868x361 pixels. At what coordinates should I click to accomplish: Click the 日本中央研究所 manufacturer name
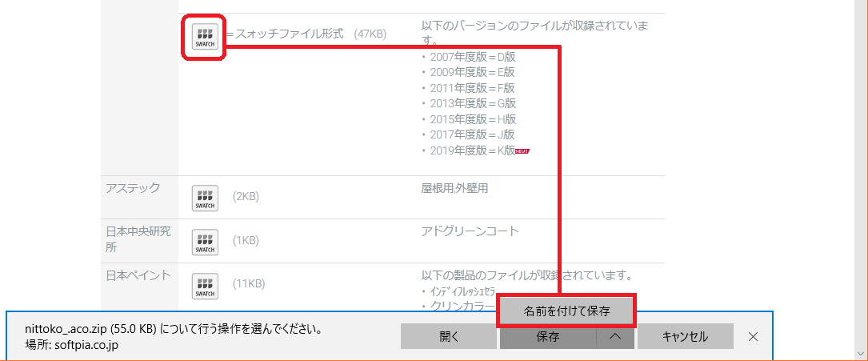pyautogui.click(x=138, y=239)
